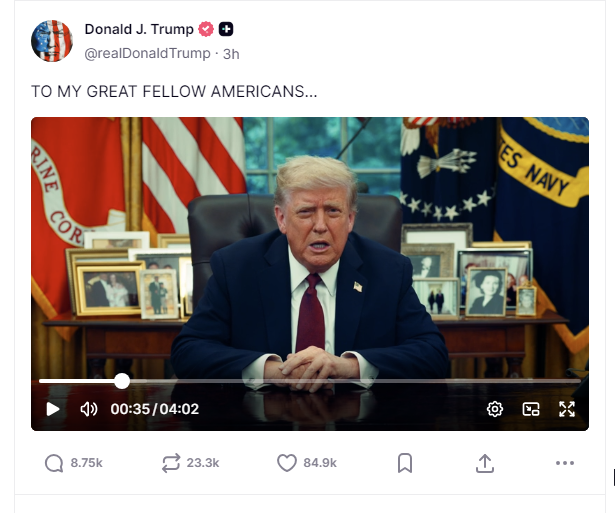This screenshot has height=513, width=615.
Task: Open the profile avatar picture
Action: pyautogui.click(x=52, y=41)
